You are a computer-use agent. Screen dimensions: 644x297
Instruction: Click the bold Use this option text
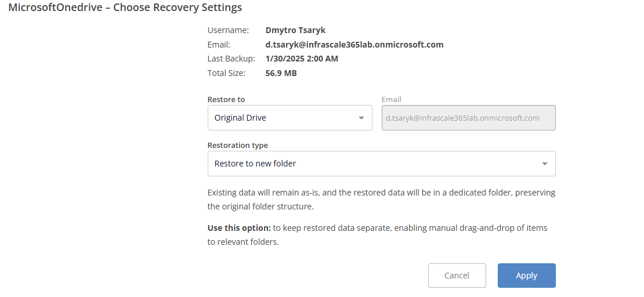[x=239, y=228]
